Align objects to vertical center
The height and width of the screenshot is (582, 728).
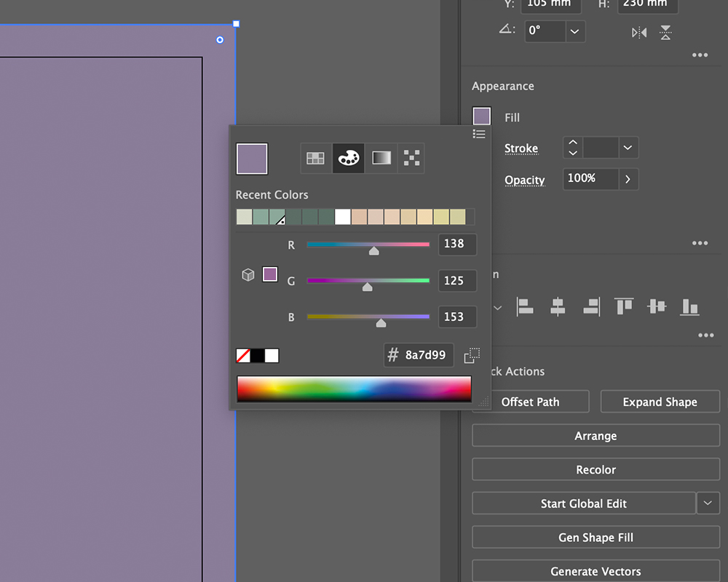657,307
